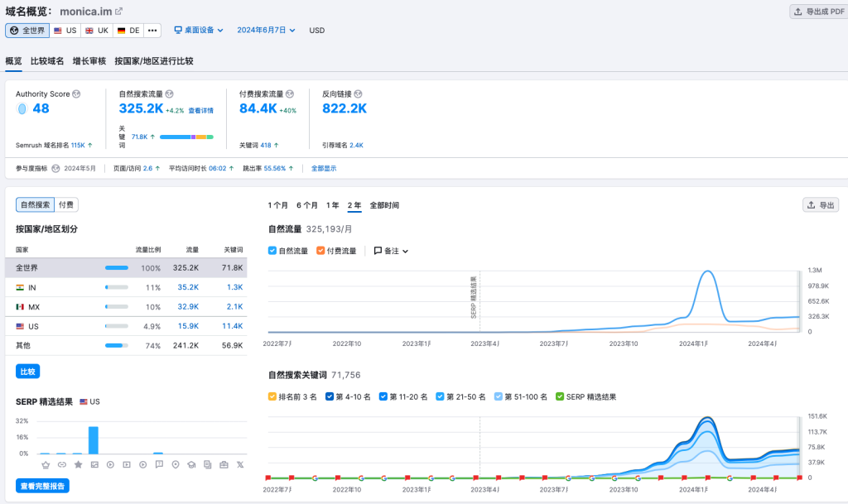Select the UK flag country filter
Viewport: 848px width, 504px height.
point(97,31)
